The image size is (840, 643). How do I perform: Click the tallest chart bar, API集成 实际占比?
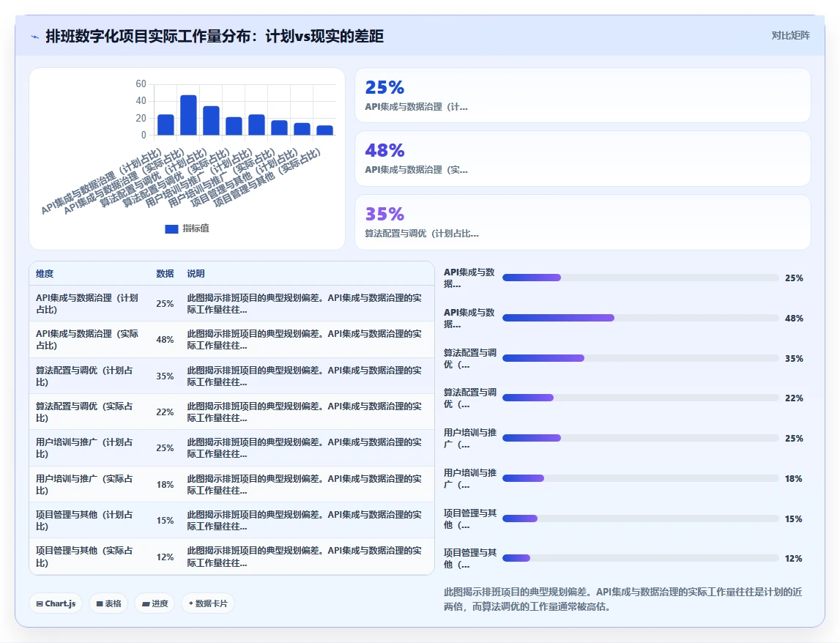coord(188,115)
